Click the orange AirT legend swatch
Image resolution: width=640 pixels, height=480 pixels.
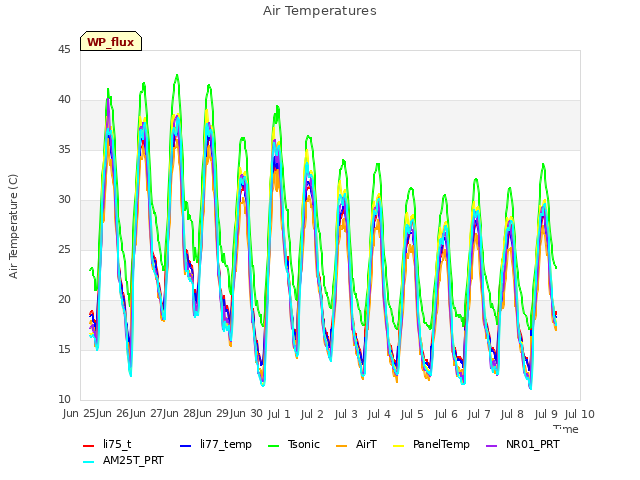342,445
